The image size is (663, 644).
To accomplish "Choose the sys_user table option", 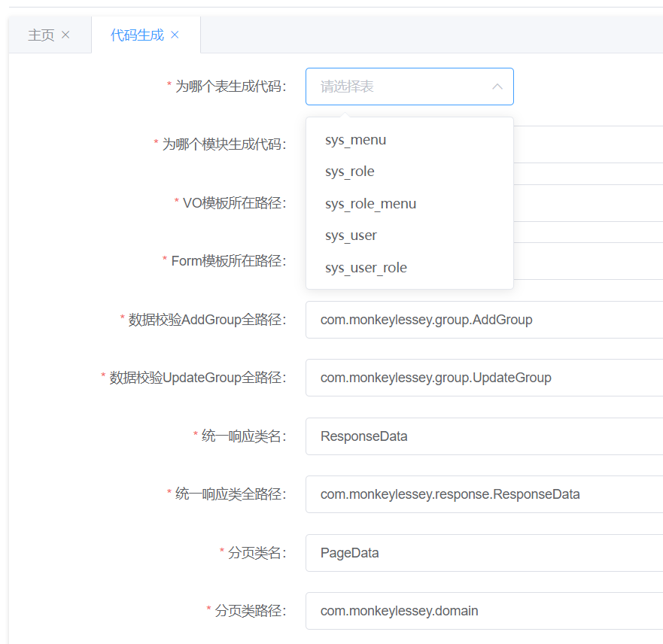I will [x=351, y=235].
